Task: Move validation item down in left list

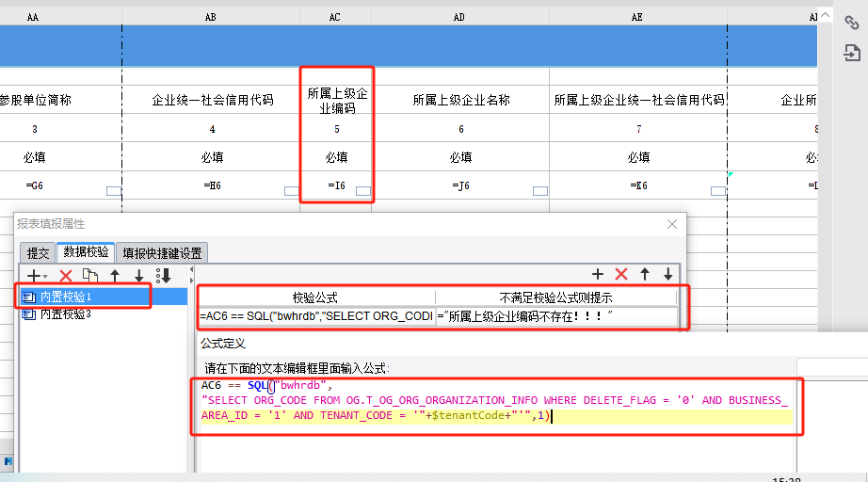Action: [x=139, y=276]
